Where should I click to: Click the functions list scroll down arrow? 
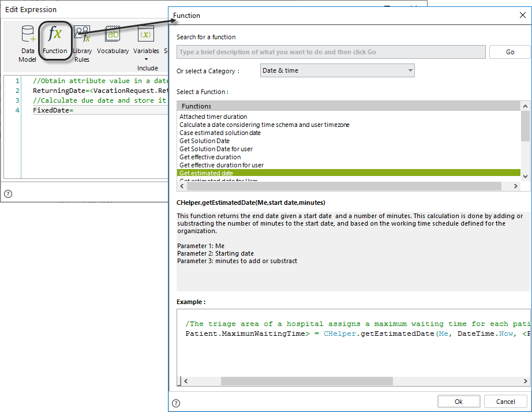click(525, 177)
